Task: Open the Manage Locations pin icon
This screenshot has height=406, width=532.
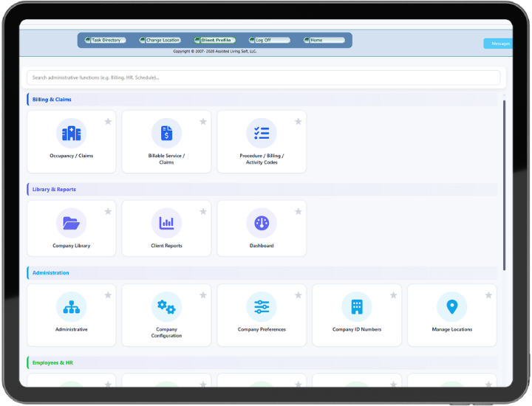Action: click(x=452, y=306)
